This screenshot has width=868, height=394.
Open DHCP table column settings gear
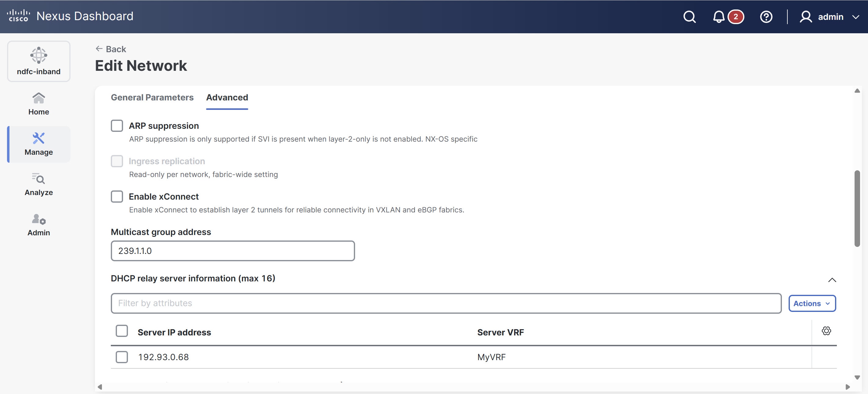pyautogui.click(x=826, y=331)
